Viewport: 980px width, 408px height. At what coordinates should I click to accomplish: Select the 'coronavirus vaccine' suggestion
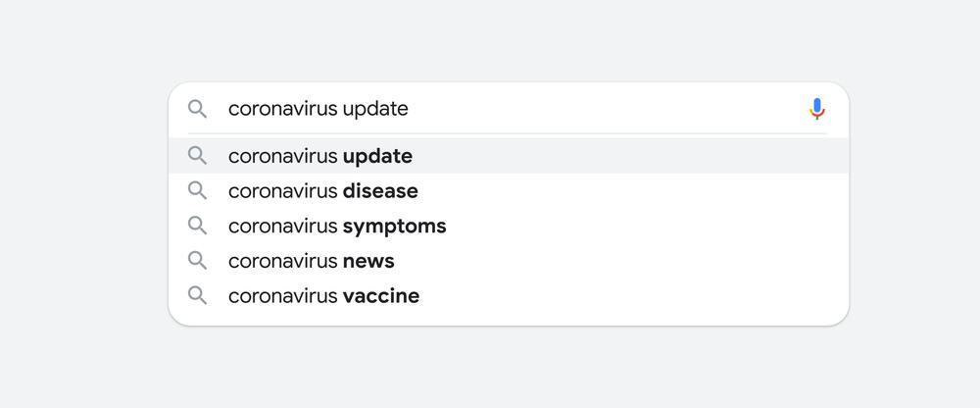point(508,296)
